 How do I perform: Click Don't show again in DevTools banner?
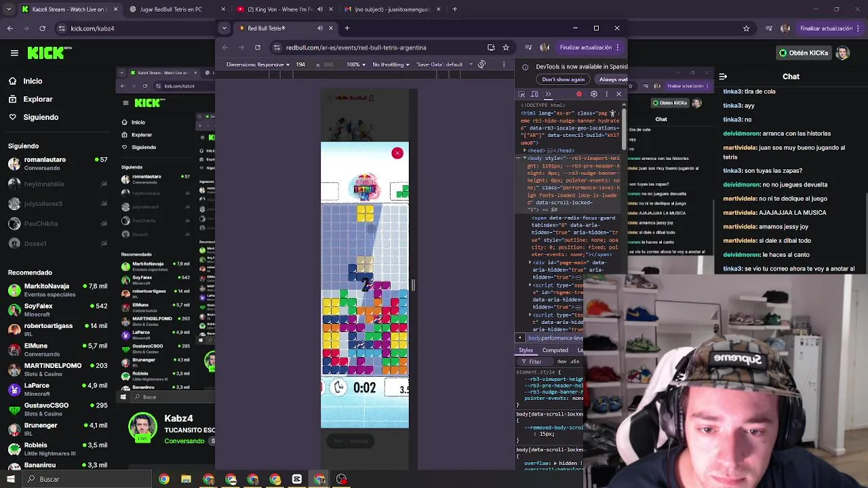point(563,79)
